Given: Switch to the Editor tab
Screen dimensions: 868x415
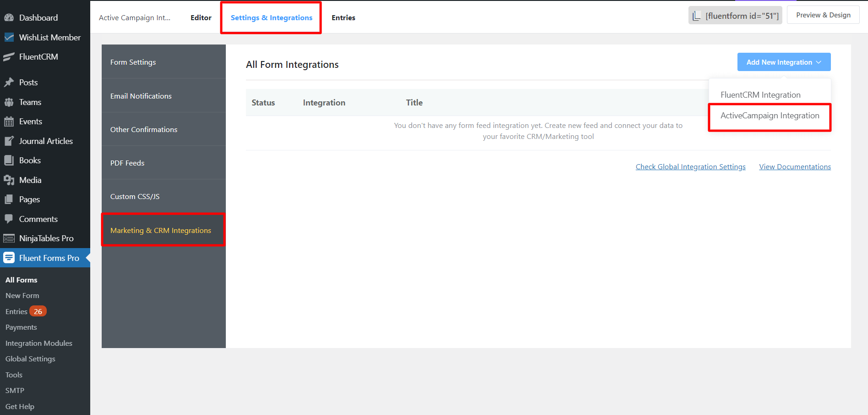Looking at the screenshot, I should (201, 17).
